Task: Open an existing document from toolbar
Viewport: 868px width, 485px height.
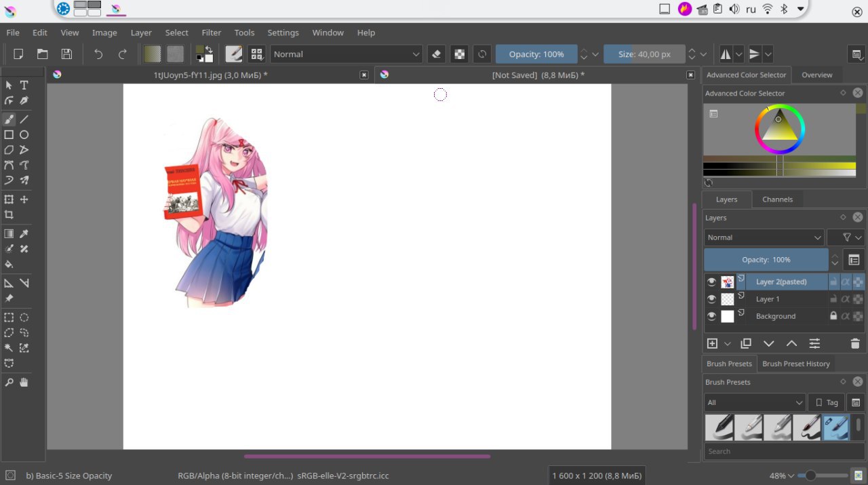Action: [x=42, y=54]
